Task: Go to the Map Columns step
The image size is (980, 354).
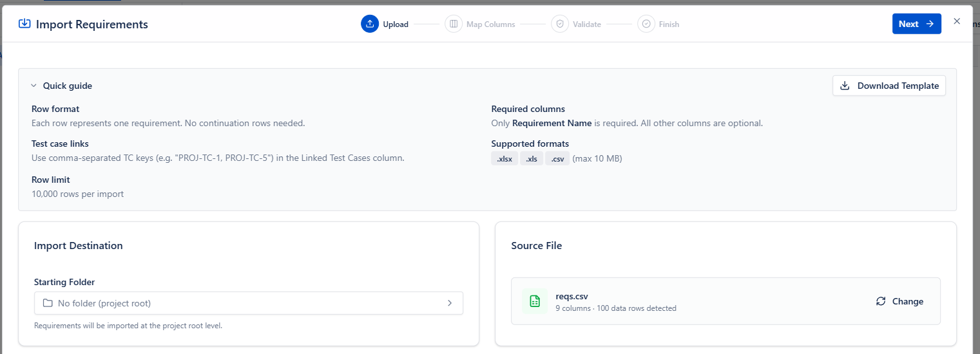Action: pyautogui.click(x=490, y=24)
